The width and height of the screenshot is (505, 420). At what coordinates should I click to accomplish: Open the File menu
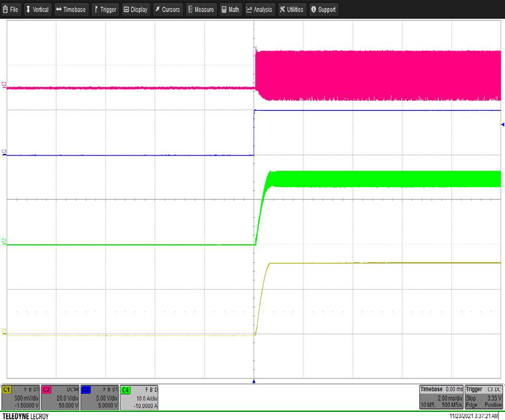11,9
